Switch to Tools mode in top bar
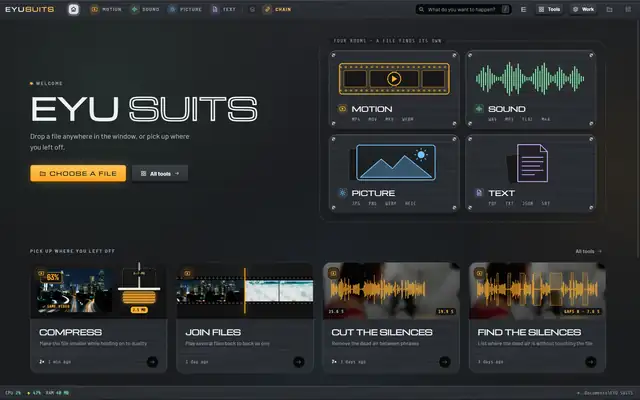Screen dimensions: 640x400 click(549, 9)
